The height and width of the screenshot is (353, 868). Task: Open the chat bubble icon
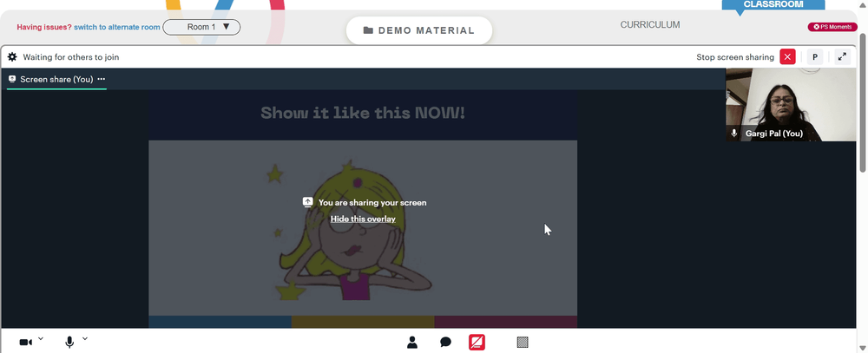click(445, 343)
